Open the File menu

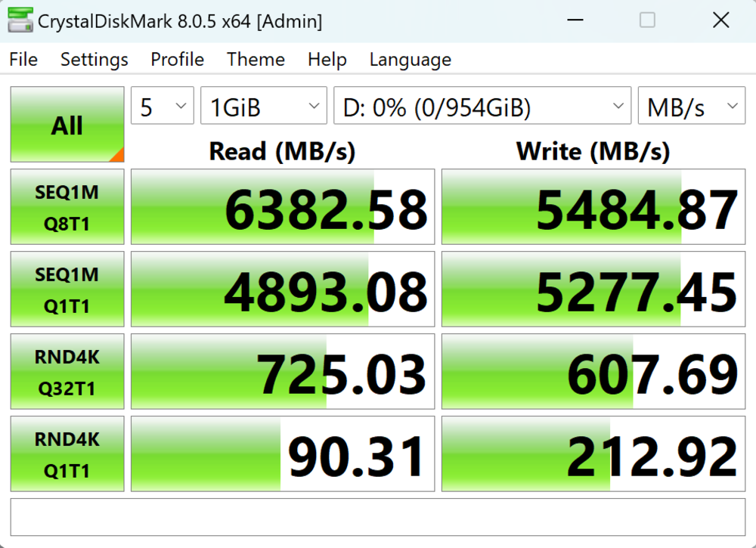[x=23, y=59]
